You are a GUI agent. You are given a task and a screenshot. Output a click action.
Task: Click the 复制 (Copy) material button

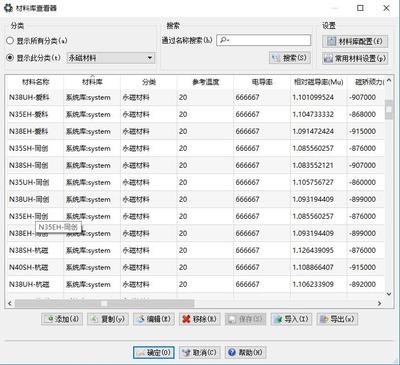click(108, 319)
